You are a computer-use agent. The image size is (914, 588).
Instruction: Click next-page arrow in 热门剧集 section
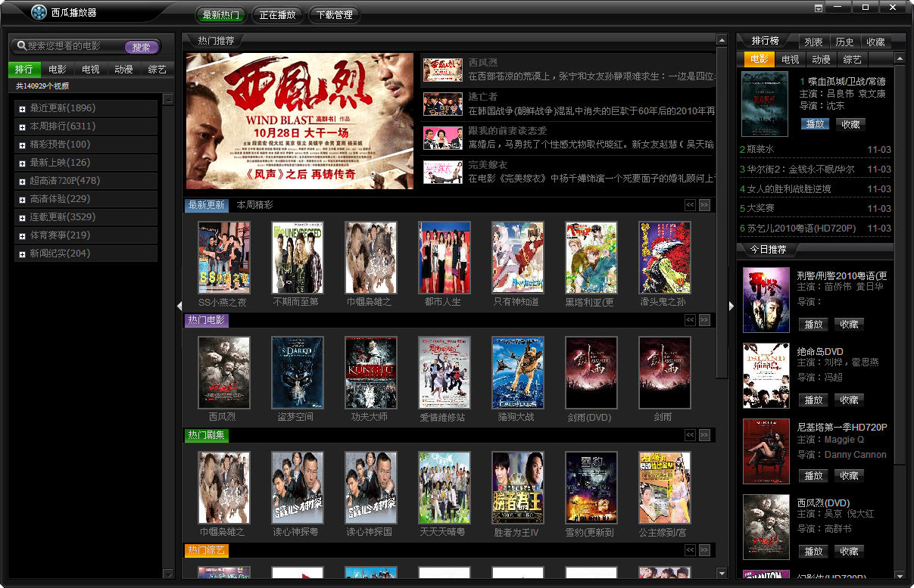click(x=704, y=435)
